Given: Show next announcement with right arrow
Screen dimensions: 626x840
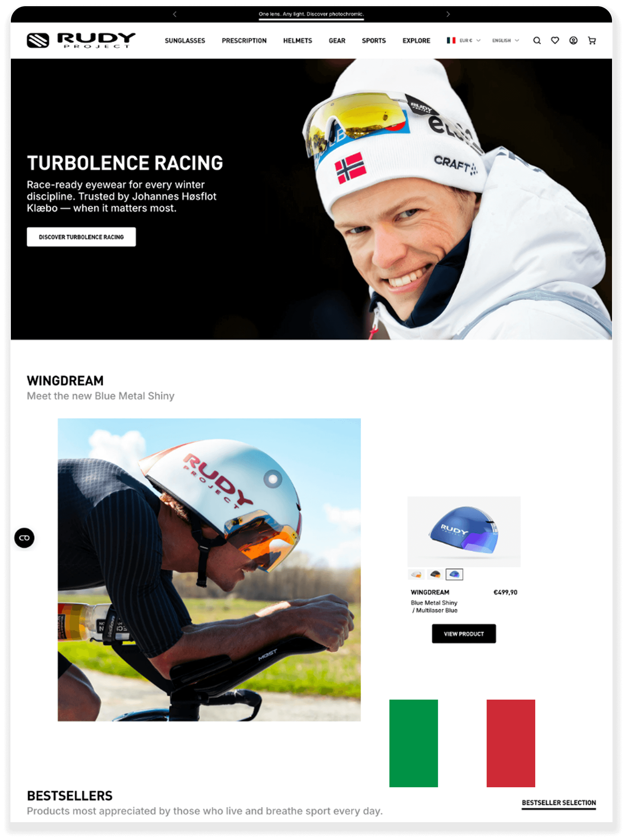Looking at the screenshot, I should coord(448,14).
